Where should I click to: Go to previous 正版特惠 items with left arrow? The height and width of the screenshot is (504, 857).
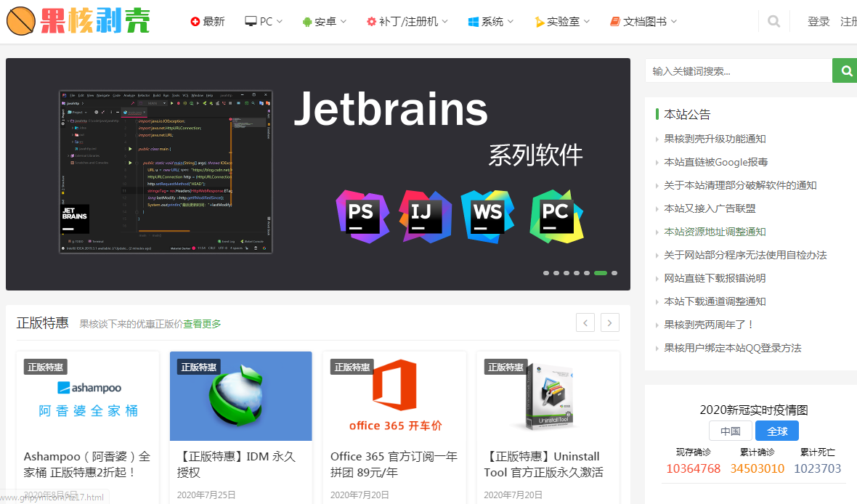(x=585, y=322)
